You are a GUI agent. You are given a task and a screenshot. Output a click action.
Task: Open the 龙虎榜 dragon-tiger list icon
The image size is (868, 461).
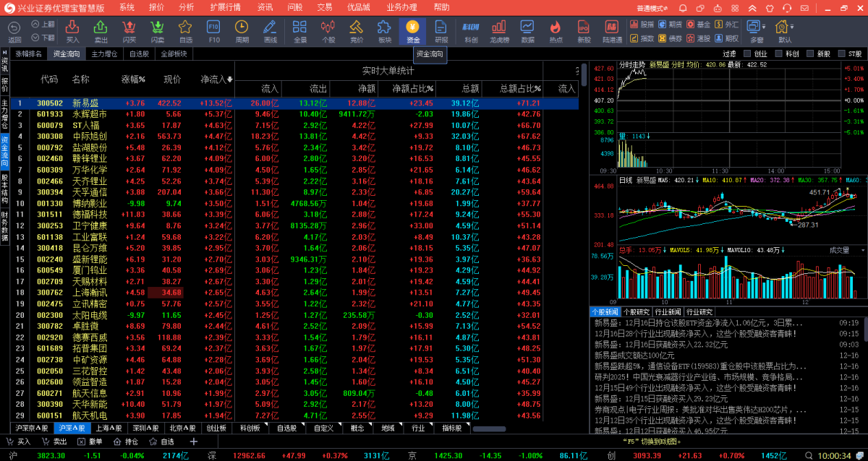[x=499, y=31]
